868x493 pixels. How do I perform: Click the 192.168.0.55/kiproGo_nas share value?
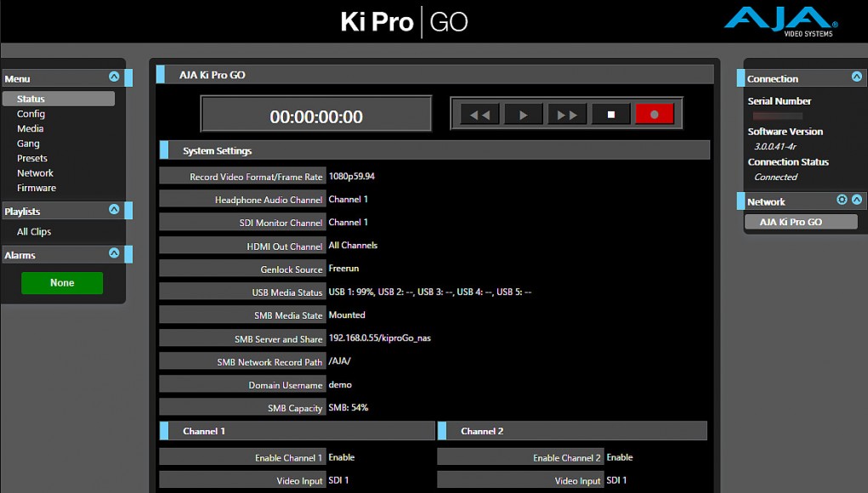pyautogui.click(x=380, y=338)
